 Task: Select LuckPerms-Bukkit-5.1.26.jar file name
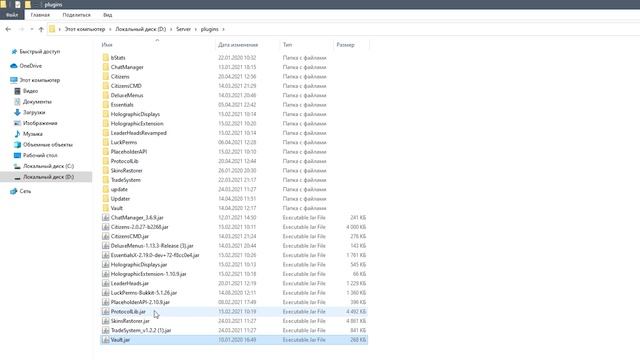point(144,293)
